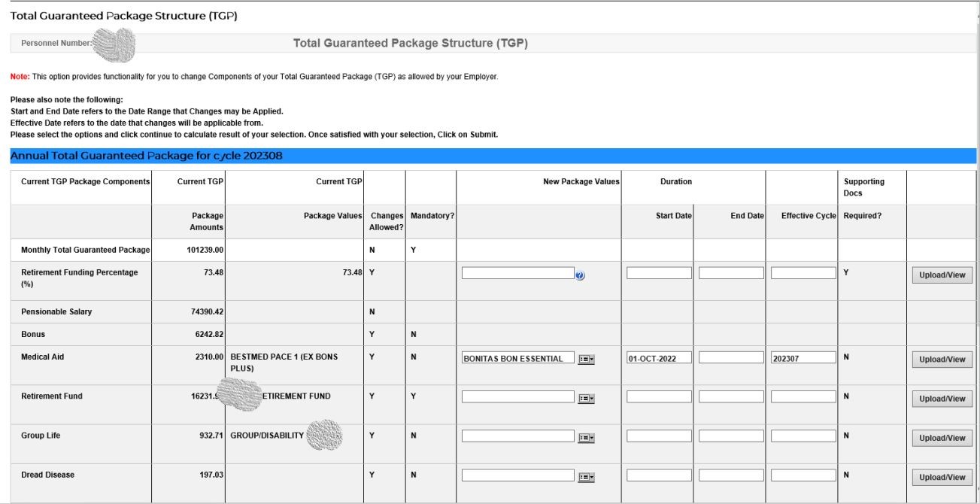Viewport: 980px width, 504px height.
Task: Select the Medical Aid End Date field
Action: point(730,358)
